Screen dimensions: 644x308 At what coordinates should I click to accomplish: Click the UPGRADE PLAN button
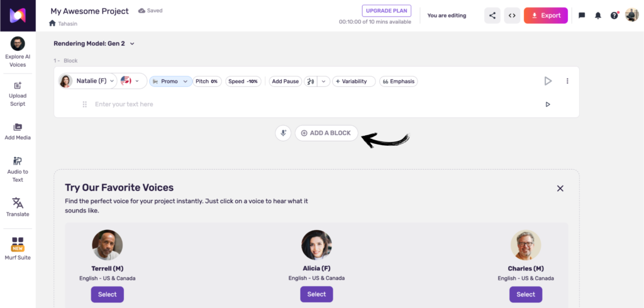tap(387, 11)
